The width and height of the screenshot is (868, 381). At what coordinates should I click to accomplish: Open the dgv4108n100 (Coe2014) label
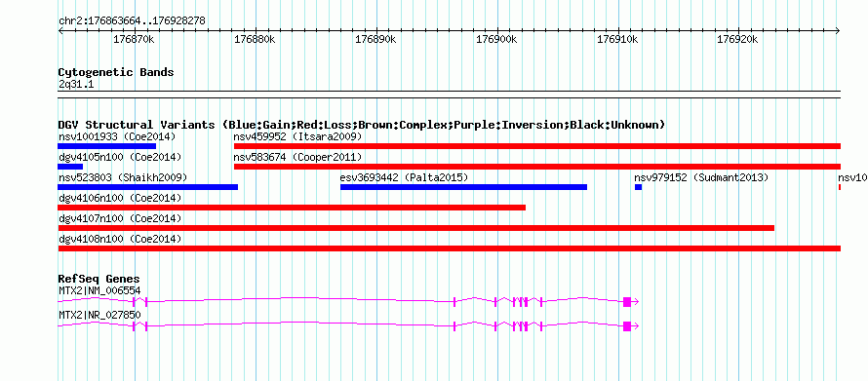(x=120, y=239)
